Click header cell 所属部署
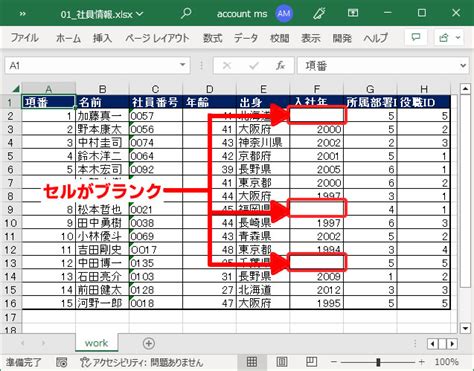Image resolution: width=474 pixels, height=371 pixels. point(370,102)
